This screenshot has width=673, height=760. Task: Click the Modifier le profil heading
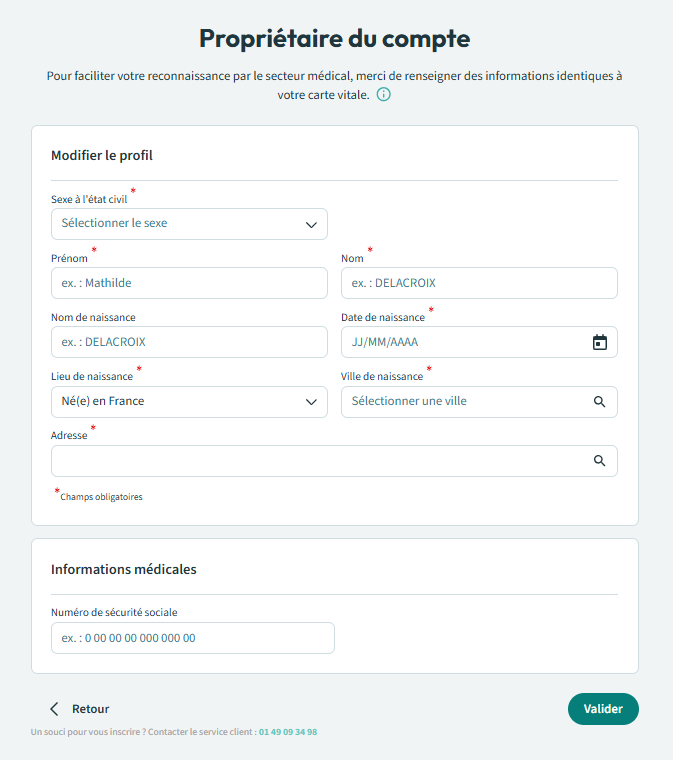pyautogui.click(x=102, y=156)
